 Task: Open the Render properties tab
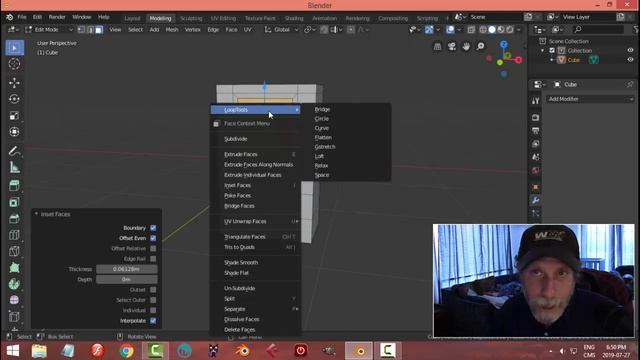click(x=536, y=118)
